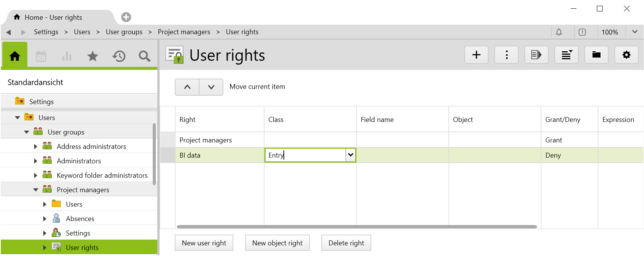Screen dimensions: 644x256
Task: Open favorites star icon
Action: [93, 57]
